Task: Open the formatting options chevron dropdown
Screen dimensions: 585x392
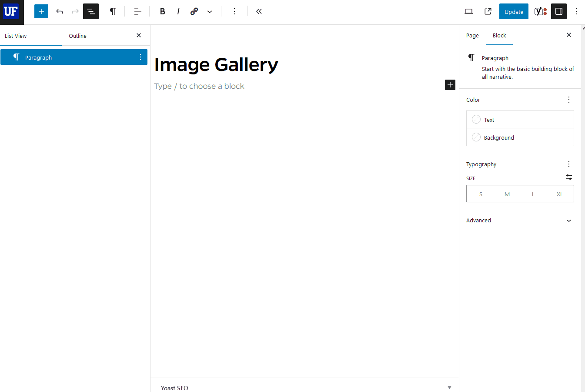Action: pyautogui.click(x=210, y=11)
